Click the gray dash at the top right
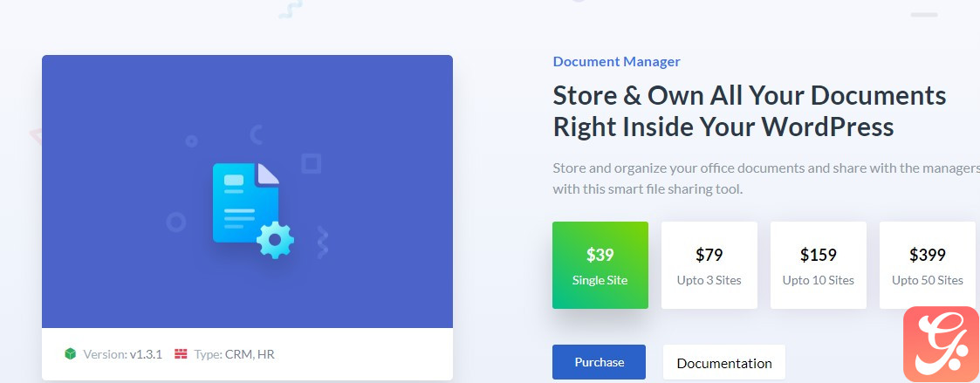Screen dimensions: 980x383 pos(923,15)
